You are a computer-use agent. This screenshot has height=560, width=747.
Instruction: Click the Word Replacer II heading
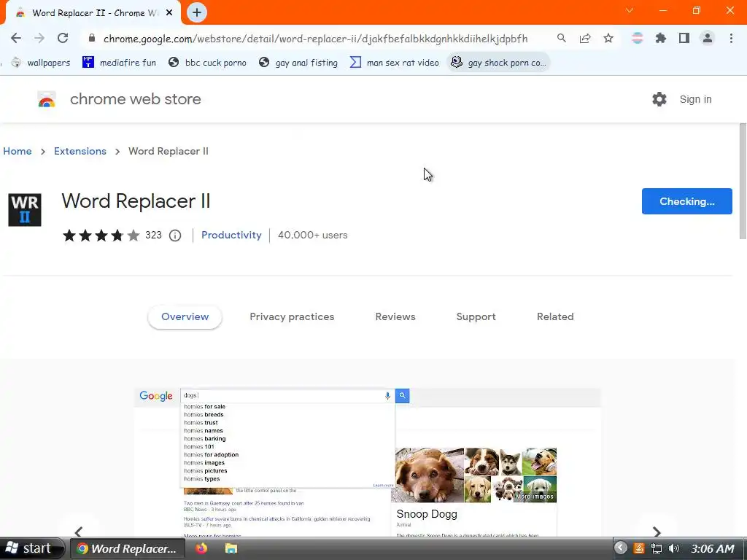pos(136,201)
